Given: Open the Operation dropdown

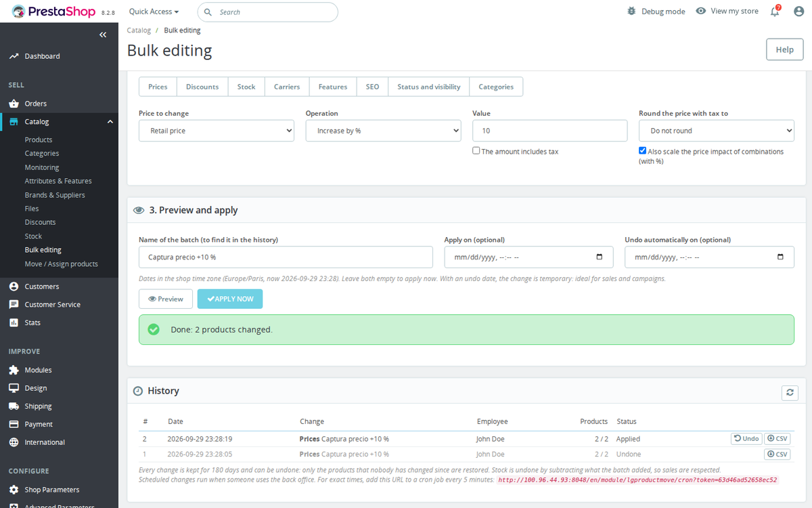Looking at the screenshot, I should [x=383, y=131].
